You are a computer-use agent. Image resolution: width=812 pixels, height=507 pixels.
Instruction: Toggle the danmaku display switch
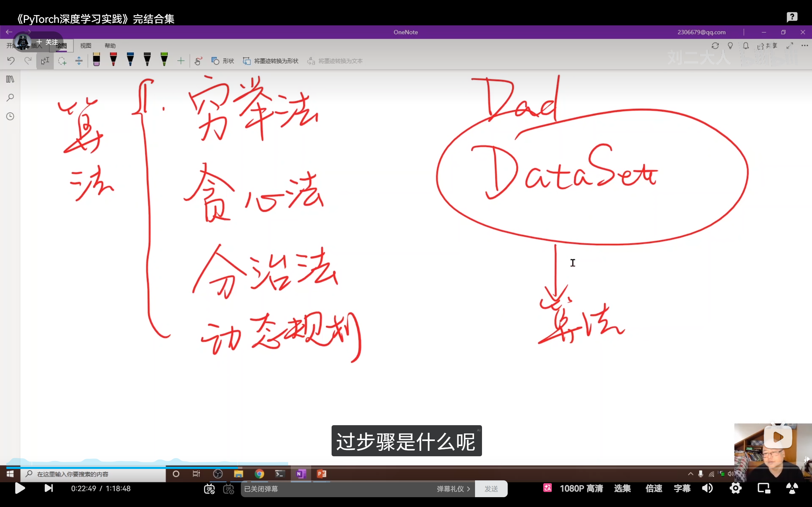(209, 489)
